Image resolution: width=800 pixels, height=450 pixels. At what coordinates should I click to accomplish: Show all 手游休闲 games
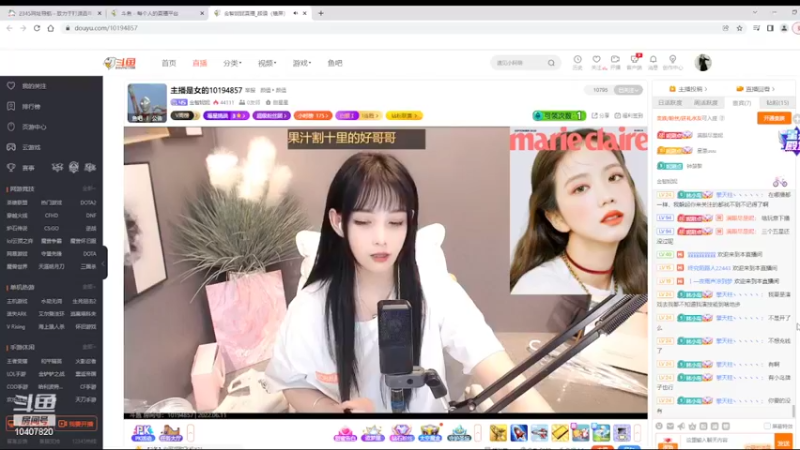pyautogui.click(x=89, y=347)
